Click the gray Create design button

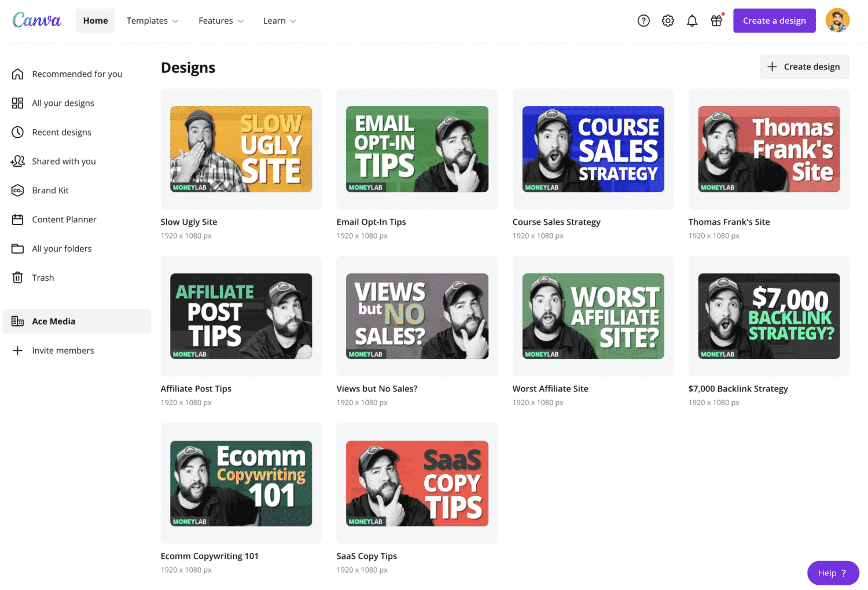(804, 67)
